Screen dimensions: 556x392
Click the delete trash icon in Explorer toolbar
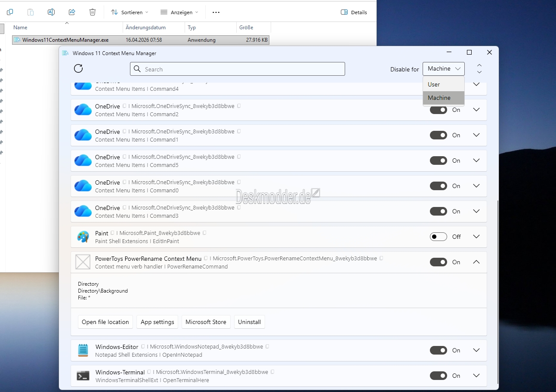(93, 12)
